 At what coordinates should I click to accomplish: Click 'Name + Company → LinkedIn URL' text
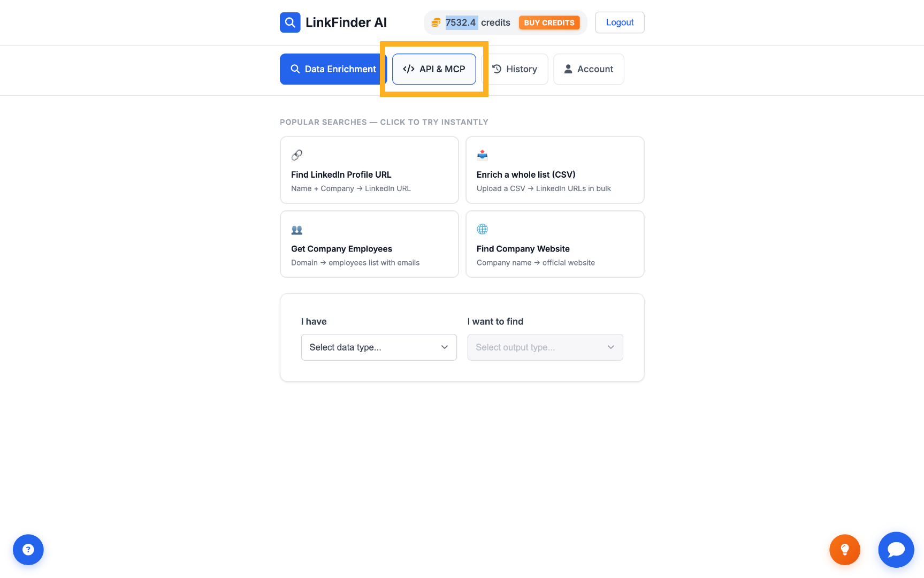(351, 188)
